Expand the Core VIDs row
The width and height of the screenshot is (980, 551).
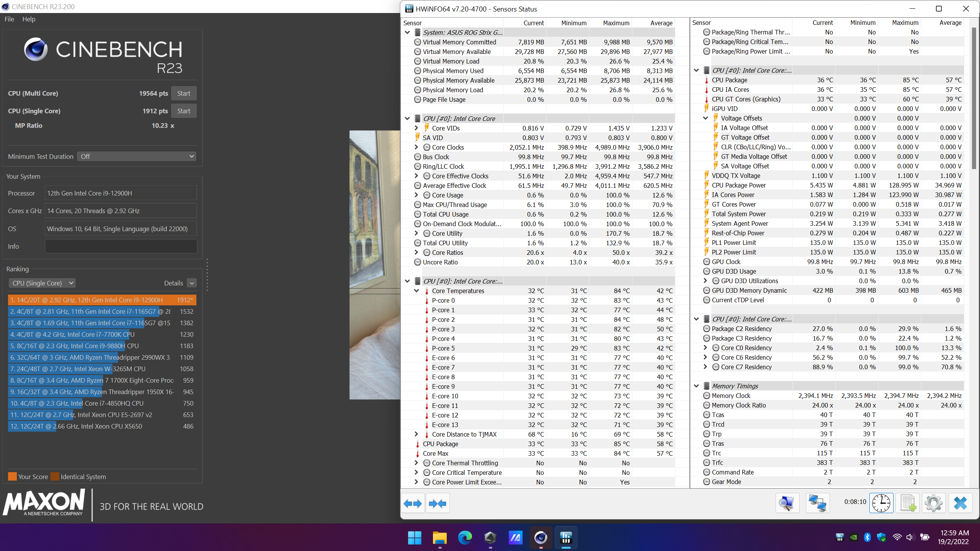coord(416,128)
